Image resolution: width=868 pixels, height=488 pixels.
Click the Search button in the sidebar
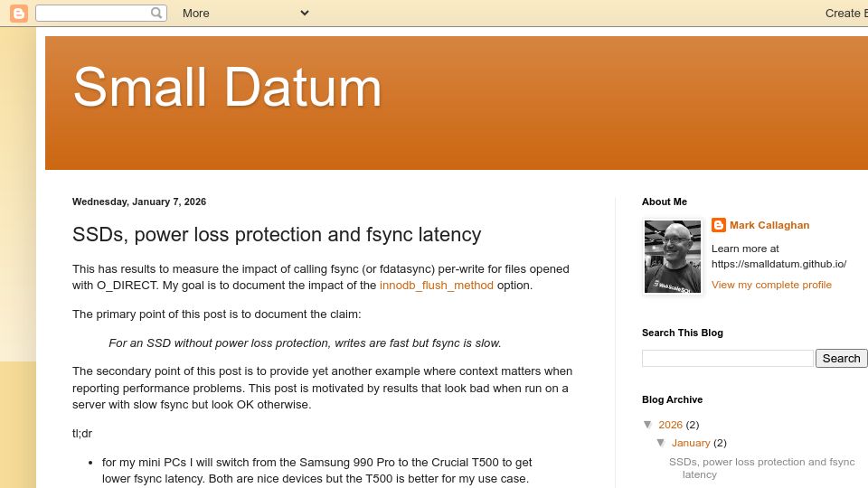[841, 359]
